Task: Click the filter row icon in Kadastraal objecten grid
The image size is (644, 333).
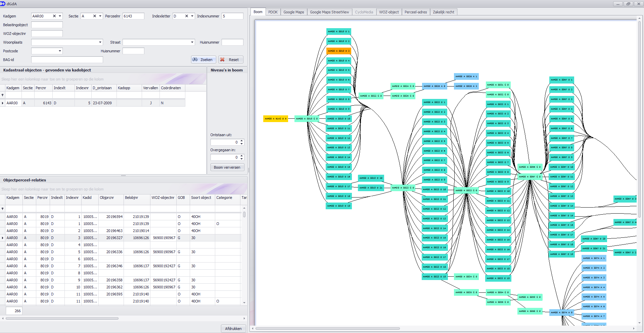Action: pyautogui.click(x=3, y=95)
